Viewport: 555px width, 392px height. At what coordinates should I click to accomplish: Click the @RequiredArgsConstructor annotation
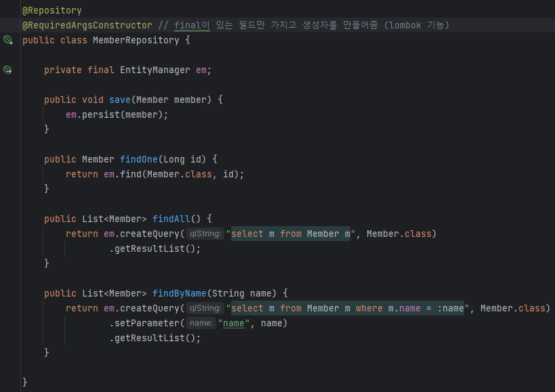(x=87, y=26)
